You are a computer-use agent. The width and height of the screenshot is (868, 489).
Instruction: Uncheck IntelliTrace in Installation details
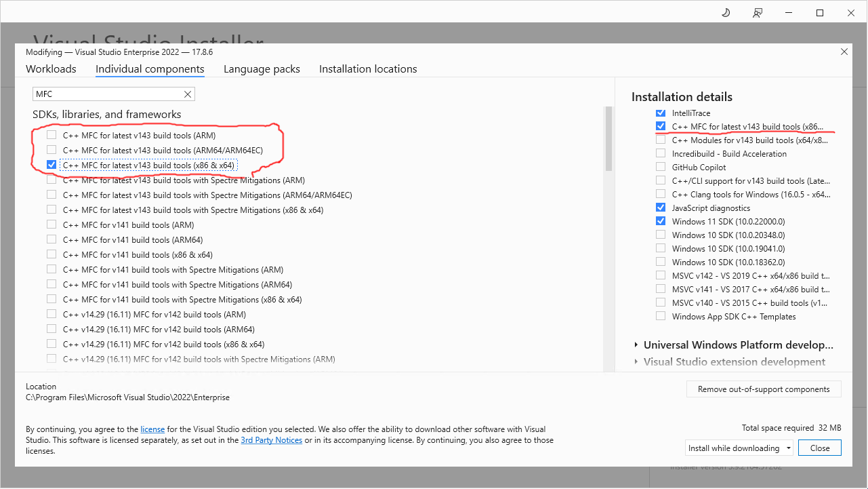[661, 113]
